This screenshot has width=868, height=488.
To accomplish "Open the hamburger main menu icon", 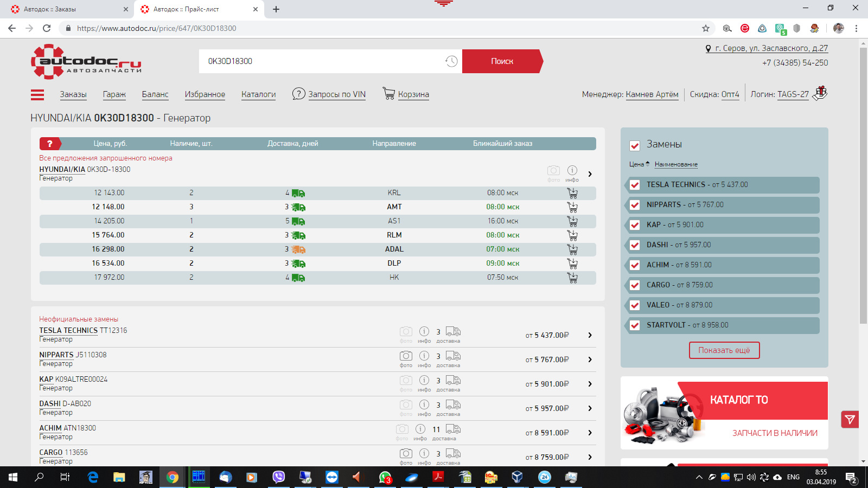I will pyautogui.click(x=37, y=95).
